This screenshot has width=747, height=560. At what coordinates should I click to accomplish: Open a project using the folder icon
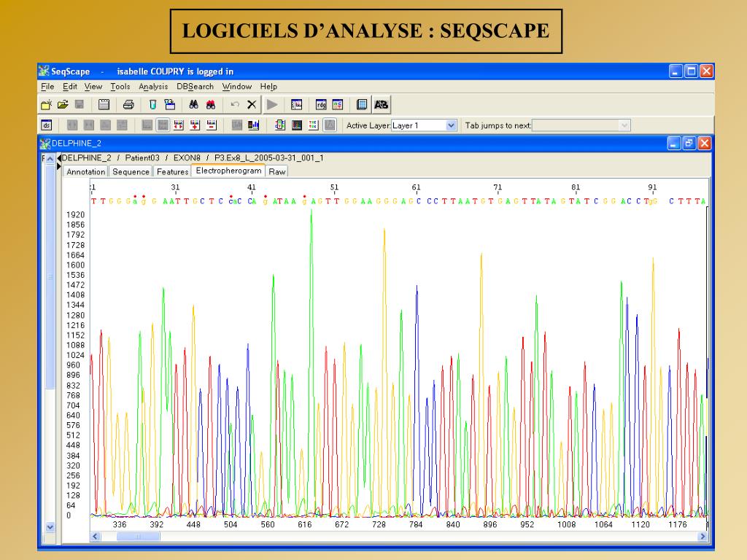pyautogui.click(x=63, y=105)
